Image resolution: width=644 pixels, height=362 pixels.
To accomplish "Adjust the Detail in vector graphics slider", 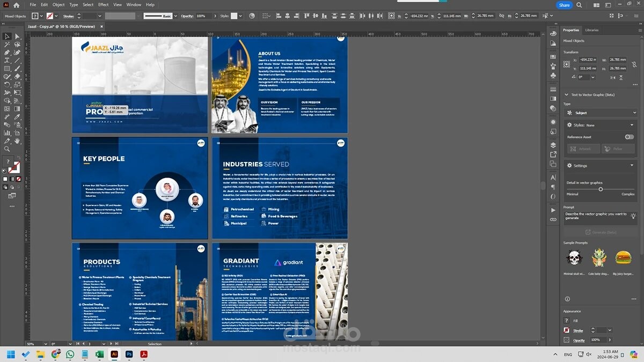I will pos(601,189).
